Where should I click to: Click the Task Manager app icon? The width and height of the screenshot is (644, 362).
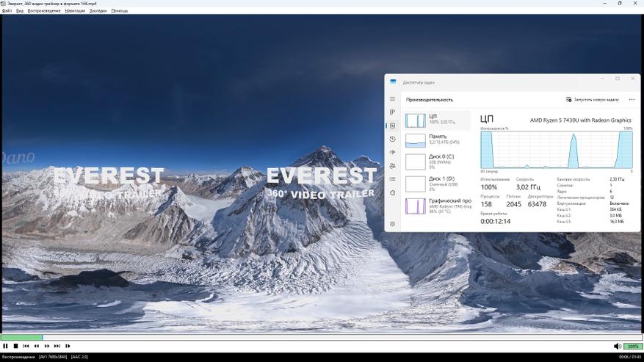tap(393, 82)
